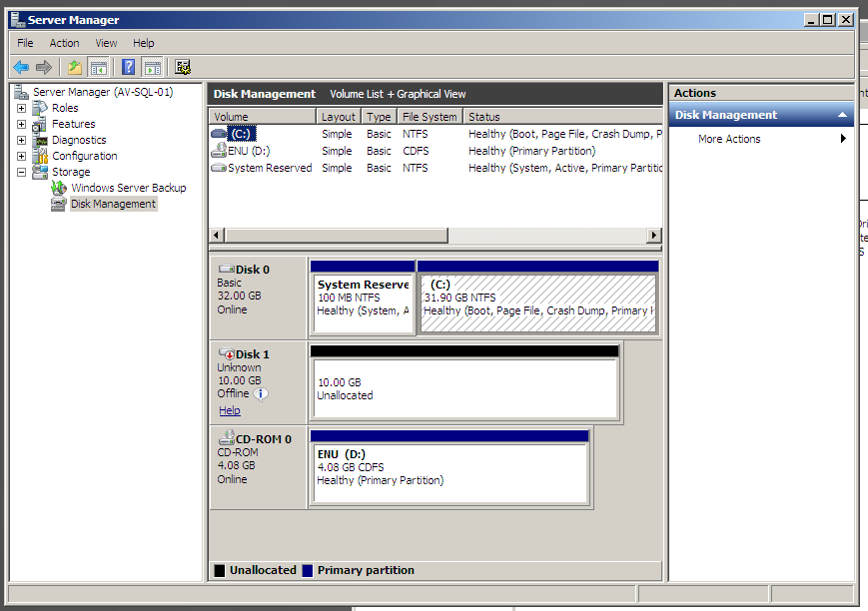Click the Forward arrow toolbar icon

coord(44,68)
